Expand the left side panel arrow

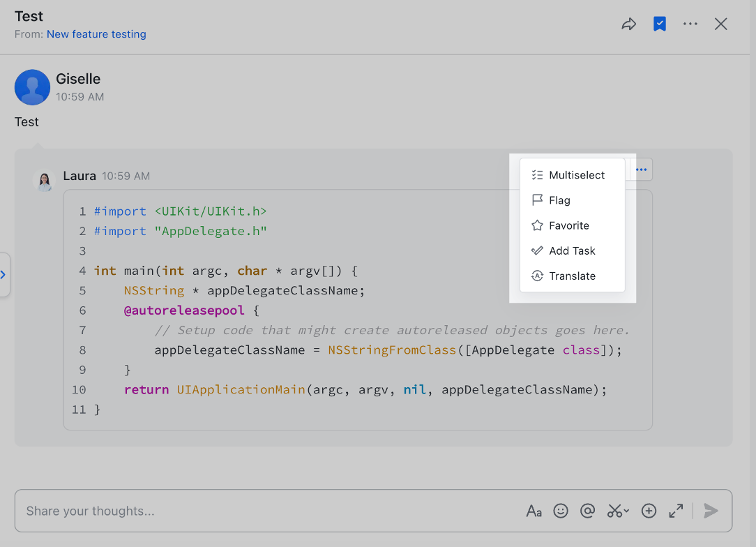tap(3, 275)
